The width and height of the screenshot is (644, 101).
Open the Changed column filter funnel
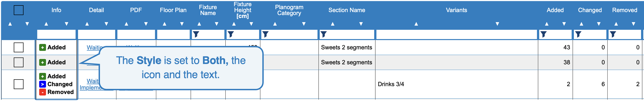[x=578, y=34]
